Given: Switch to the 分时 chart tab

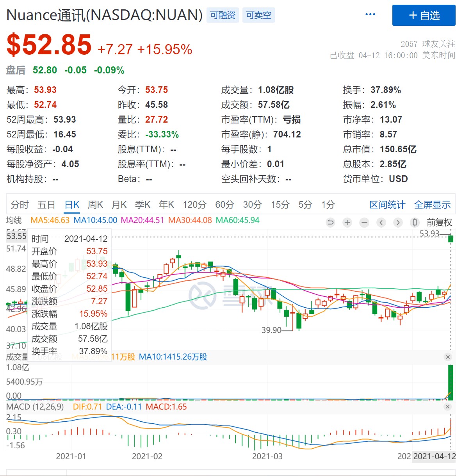Looking at the screenshot, I should point(20,205).
